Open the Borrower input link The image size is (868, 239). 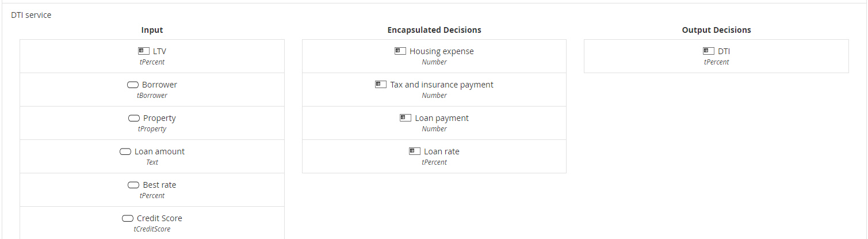point(159,85)
